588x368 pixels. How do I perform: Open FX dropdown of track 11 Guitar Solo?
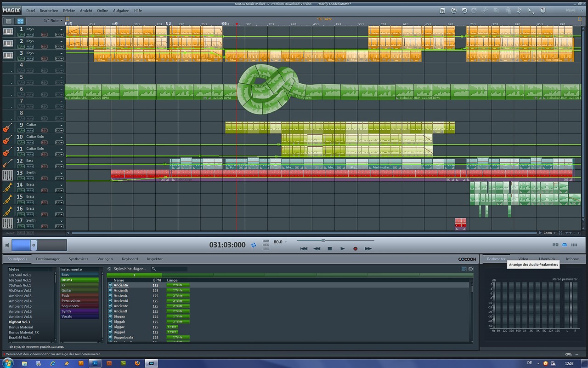[x=59, y=154]
